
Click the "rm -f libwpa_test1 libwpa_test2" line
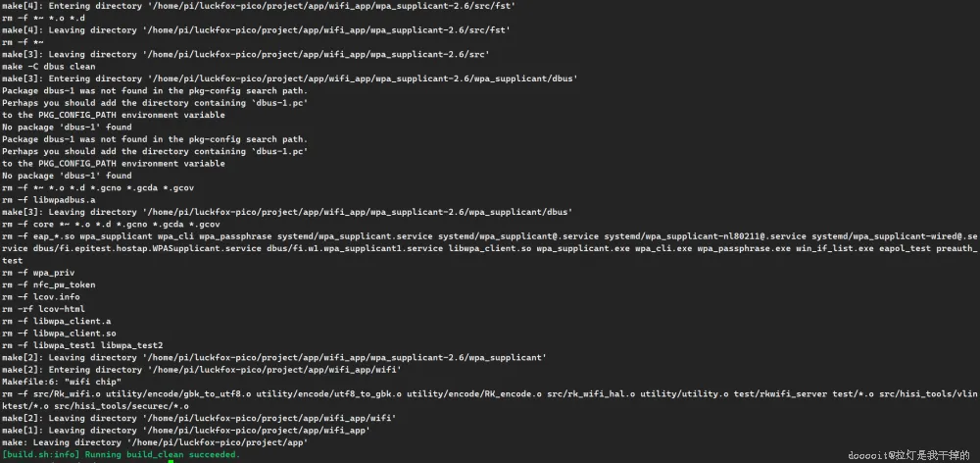point(82,345)
